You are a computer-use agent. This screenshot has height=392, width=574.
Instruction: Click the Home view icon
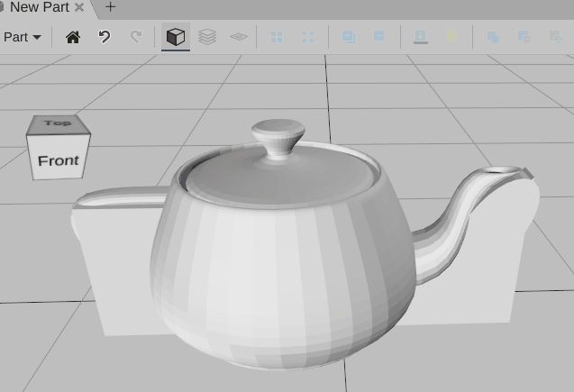pyautogui.click(x=73, y=37)
